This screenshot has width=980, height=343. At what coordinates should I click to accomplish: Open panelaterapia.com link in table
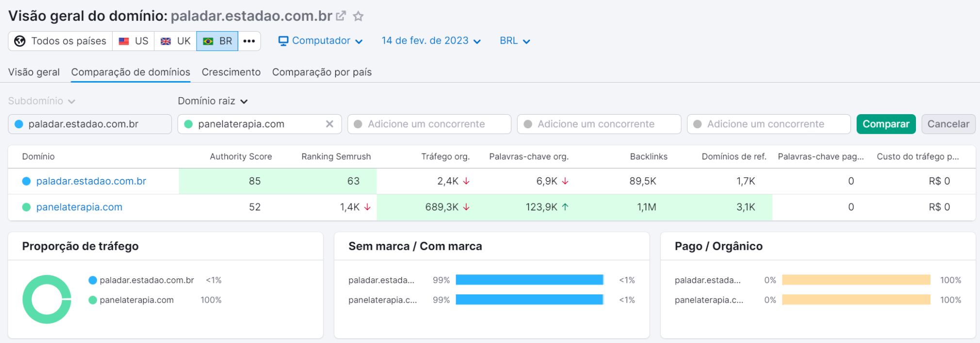coord(79,207)
